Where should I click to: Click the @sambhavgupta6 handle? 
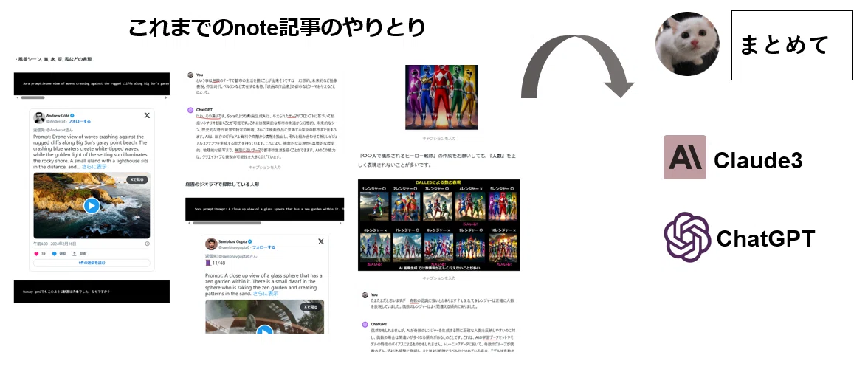tap(235, 247)
